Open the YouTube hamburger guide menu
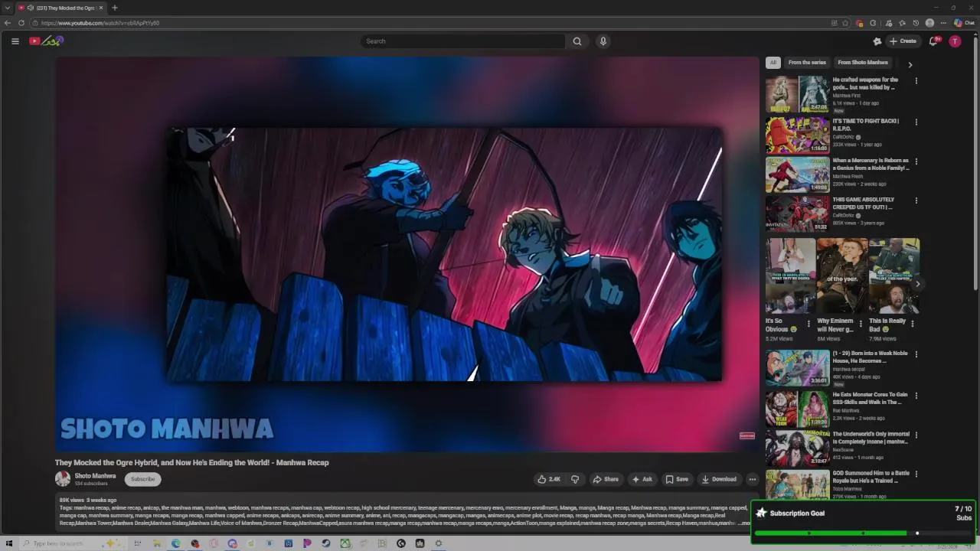The width and height of the screenshot is (980, 551). click(15, 41)
